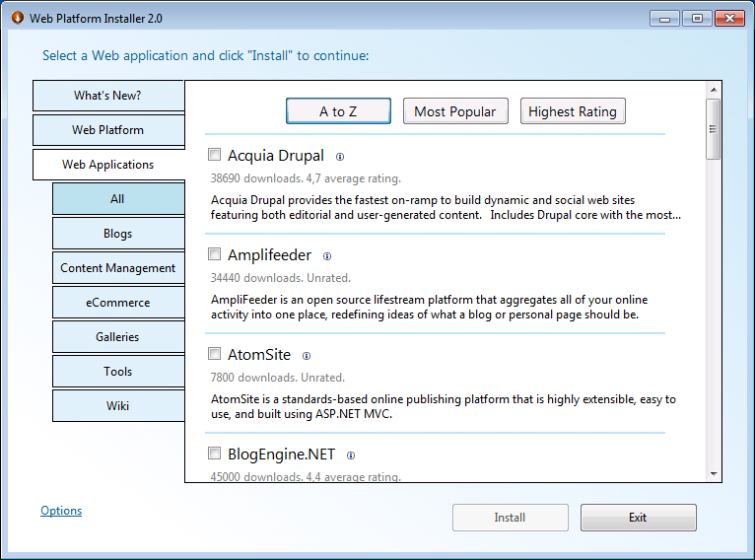This screenshot has width=755, height=560.
Task: Click the vertical scrollbar thumb
Action: point(713,129)
